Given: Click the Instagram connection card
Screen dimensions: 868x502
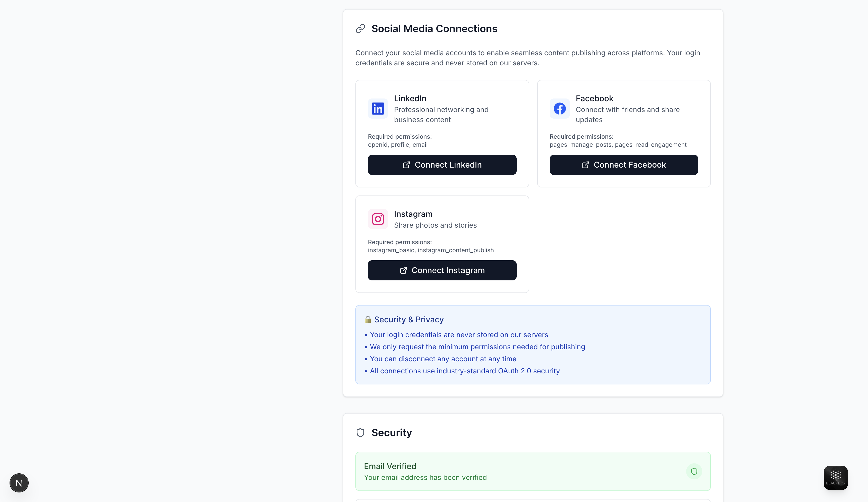Looking at the screenshot, I should [442, 244].
